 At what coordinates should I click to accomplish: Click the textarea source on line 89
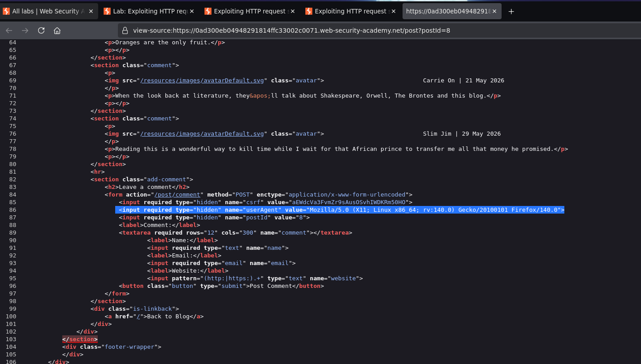[235, 233]
